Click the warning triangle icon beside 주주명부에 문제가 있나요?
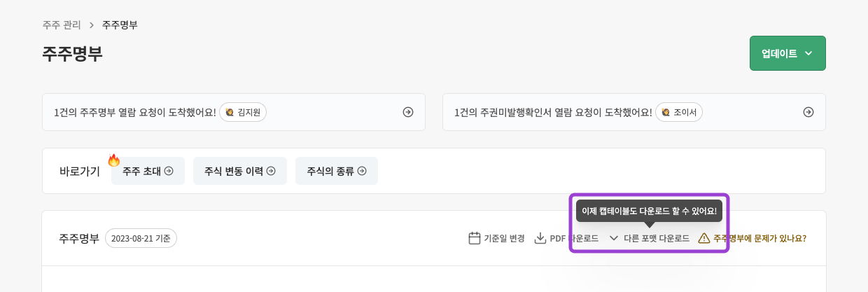The image size is (868, 292). [x=704, y=238]
